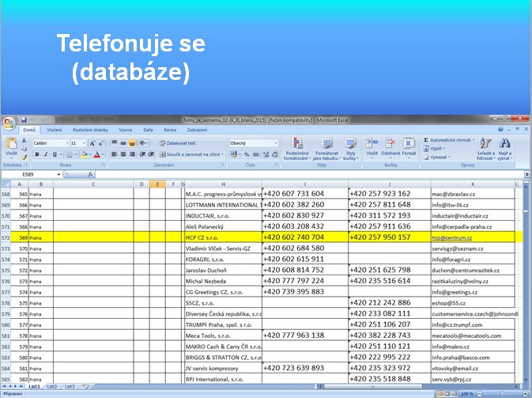Click the thousands separator 000 icon
The image size is (532, 398).
(256, 154)
